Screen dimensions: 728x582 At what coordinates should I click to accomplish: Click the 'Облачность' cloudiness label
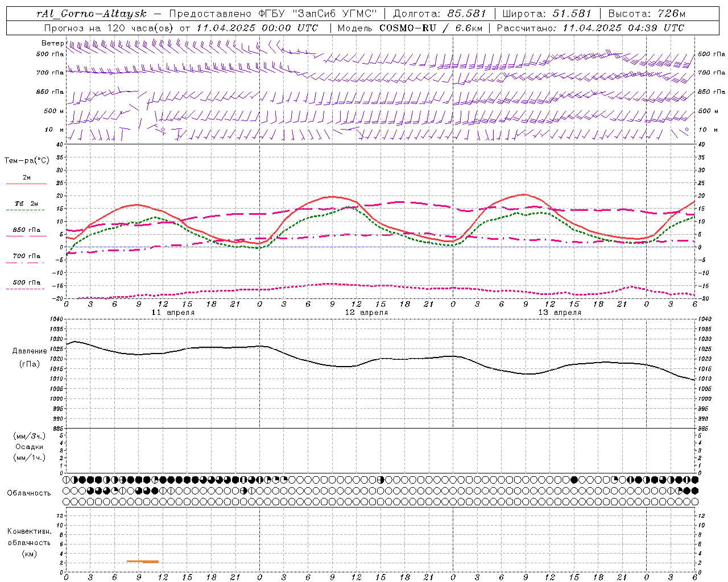click(29, 493)
